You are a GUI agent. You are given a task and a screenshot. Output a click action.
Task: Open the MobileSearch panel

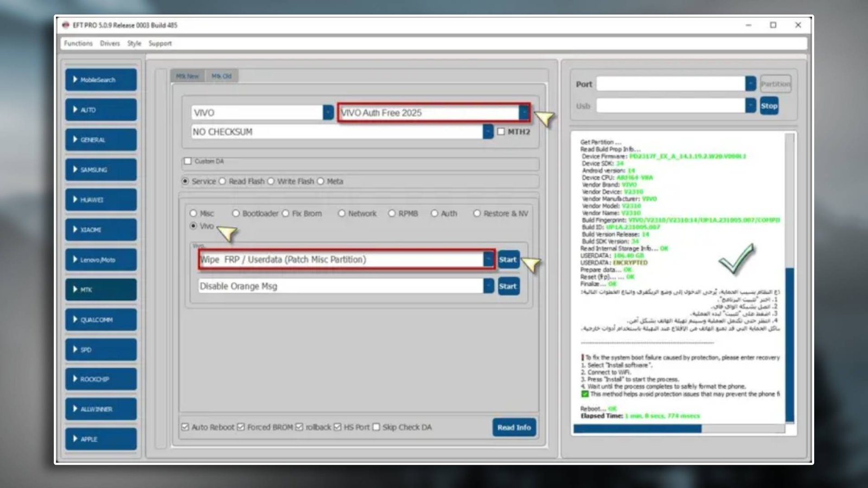pos(100,80)
